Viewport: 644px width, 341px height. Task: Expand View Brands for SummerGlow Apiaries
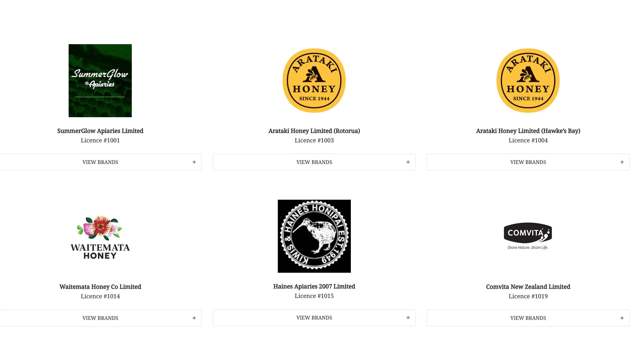point(100,162)
